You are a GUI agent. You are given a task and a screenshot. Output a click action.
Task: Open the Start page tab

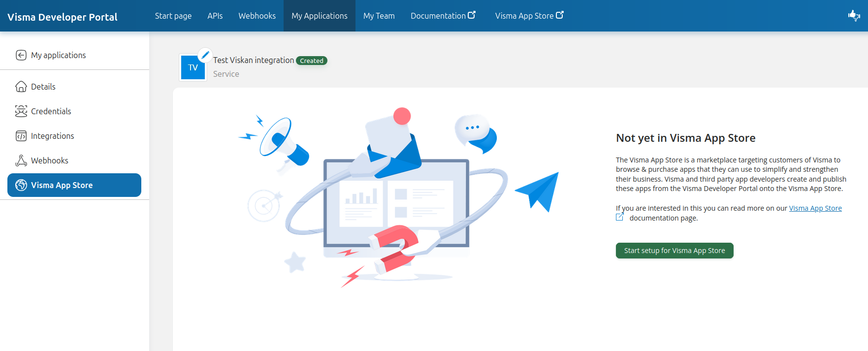coord(173,16)
